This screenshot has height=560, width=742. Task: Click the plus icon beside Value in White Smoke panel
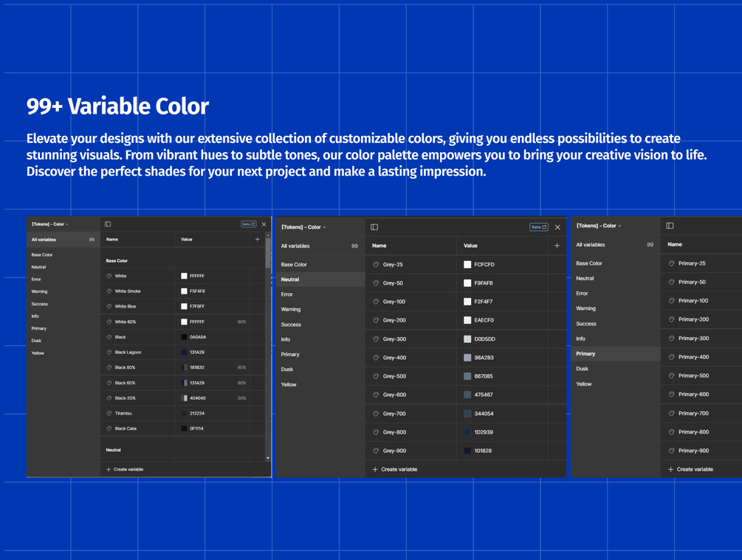(258, 239)
